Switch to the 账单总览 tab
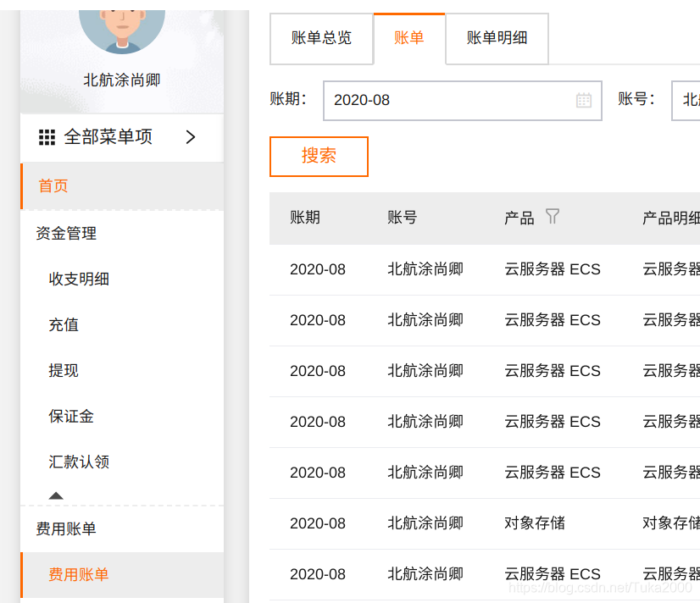700x603 pixels. pyautogui.click(x=321, y=38)
